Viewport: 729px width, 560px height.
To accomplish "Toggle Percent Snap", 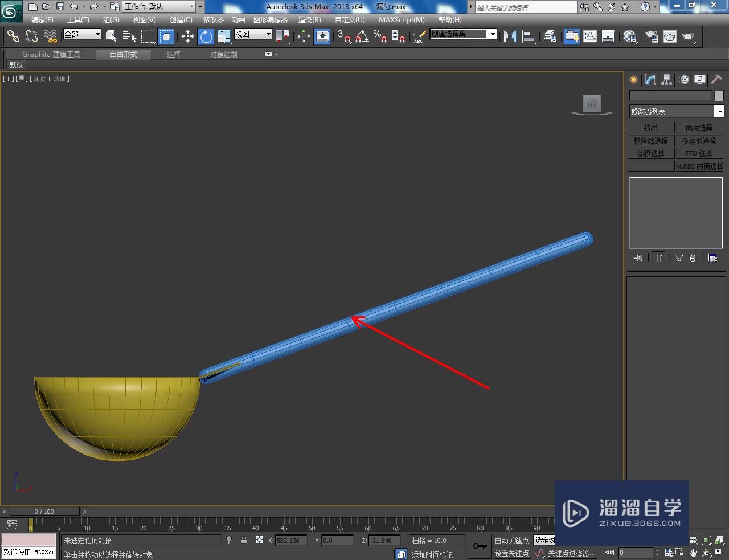I will tap(380, 36).
